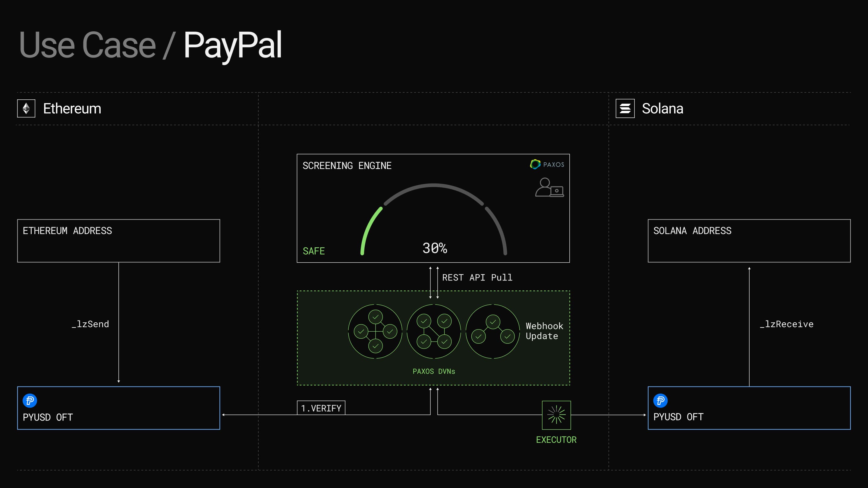
Task: Click the green SAFE status label
Action: click(314, 251)
